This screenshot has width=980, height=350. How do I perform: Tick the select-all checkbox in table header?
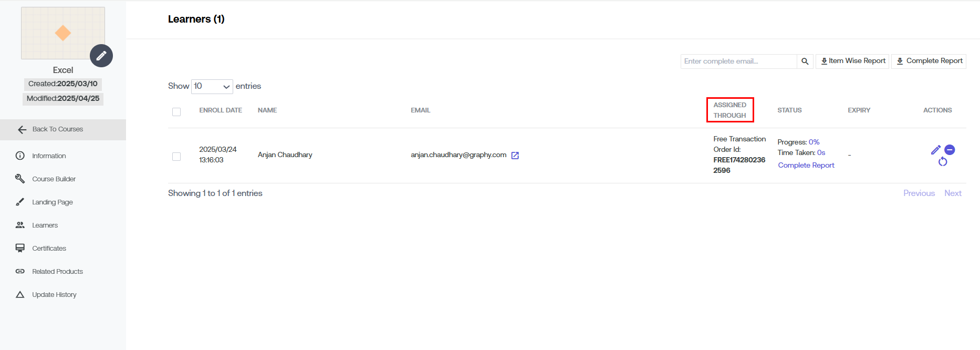tap(176, 112)
